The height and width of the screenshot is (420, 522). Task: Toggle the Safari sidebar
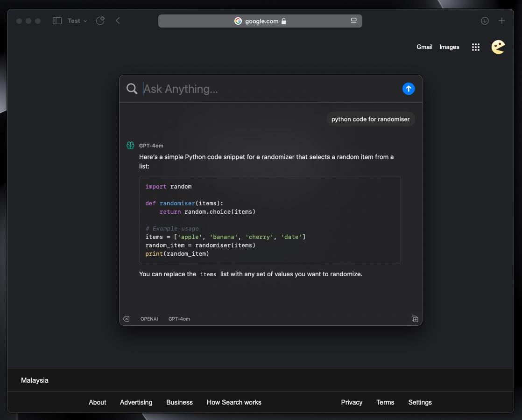pyautogui.click(x=57, y=21)
